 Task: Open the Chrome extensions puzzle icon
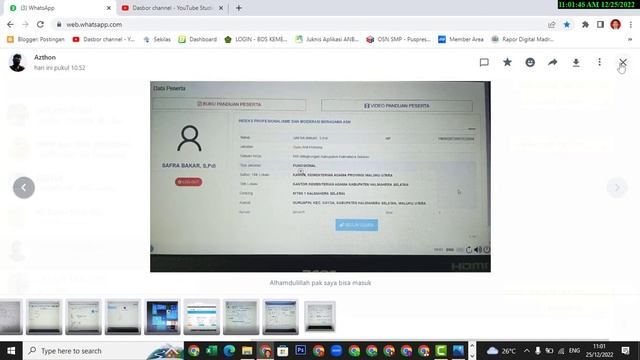pyautogui.click(x=585, y=24)
